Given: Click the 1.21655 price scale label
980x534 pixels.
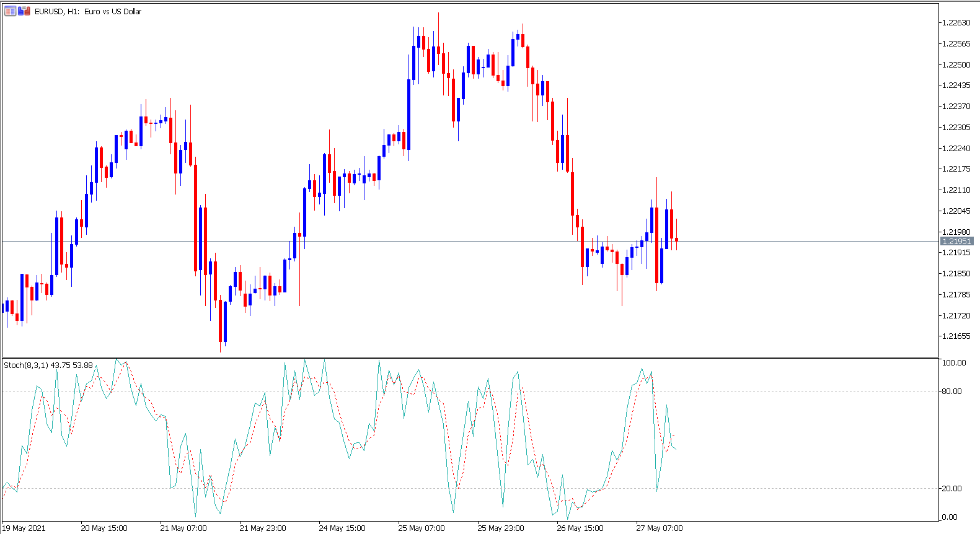Looking at the screenshot, I should click(x=956, y=336).
